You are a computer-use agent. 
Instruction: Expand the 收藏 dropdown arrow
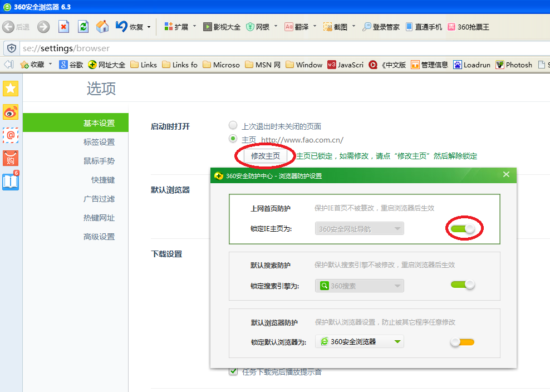tap(51, 64)
